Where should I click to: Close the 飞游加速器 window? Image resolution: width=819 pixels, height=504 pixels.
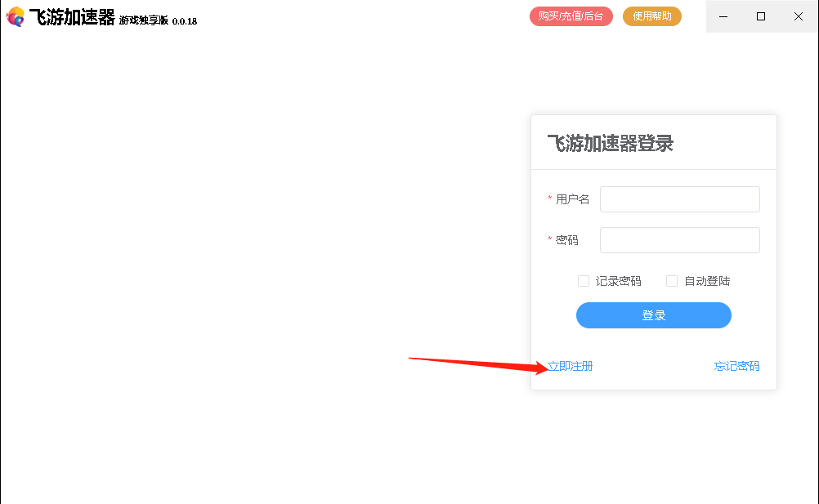pyautogui.click(x=798, y=16)
